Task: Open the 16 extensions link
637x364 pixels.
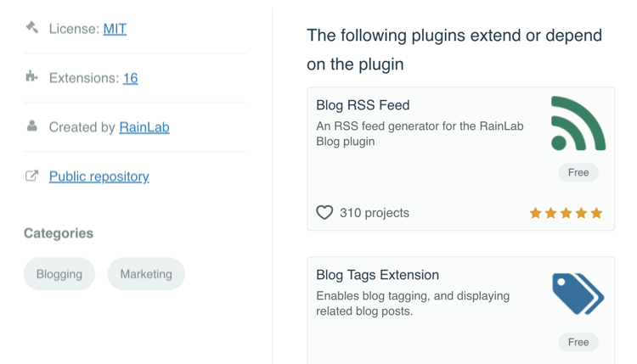Action: [x=131, y=78]
